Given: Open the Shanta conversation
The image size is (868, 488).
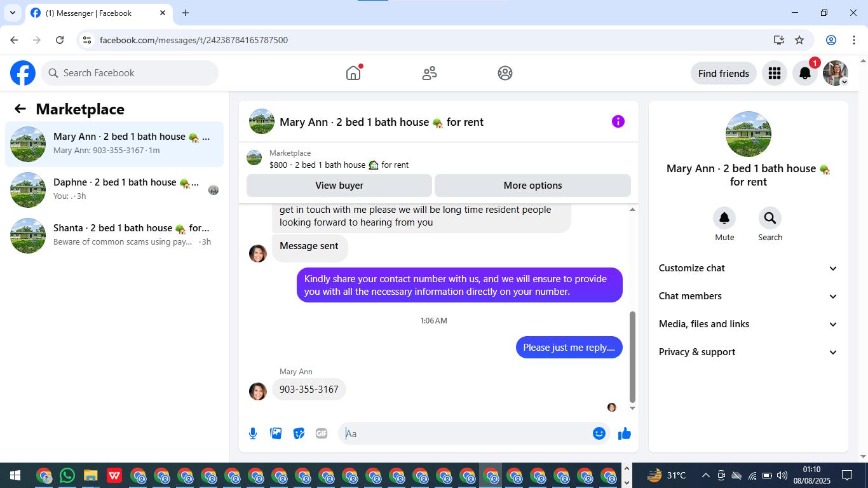Looking at the screenshot, I should pyautogui.click(x=114, y=235).
